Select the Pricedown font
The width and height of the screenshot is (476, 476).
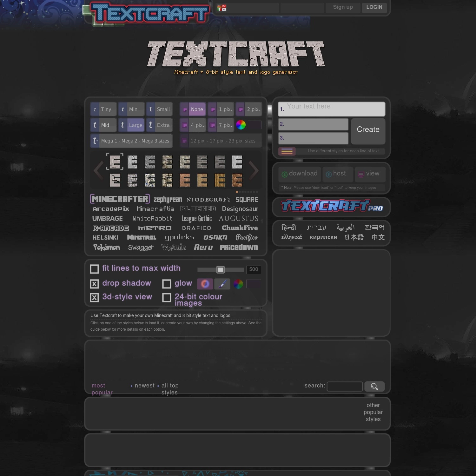coord(239,247)
